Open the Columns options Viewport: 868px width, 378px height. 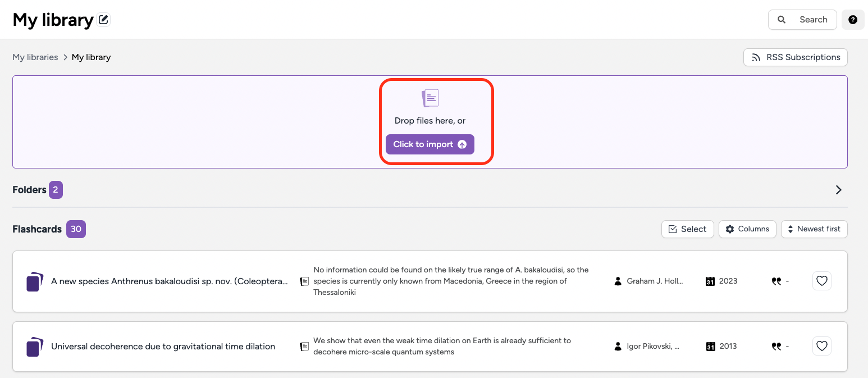tap(747, 229)
